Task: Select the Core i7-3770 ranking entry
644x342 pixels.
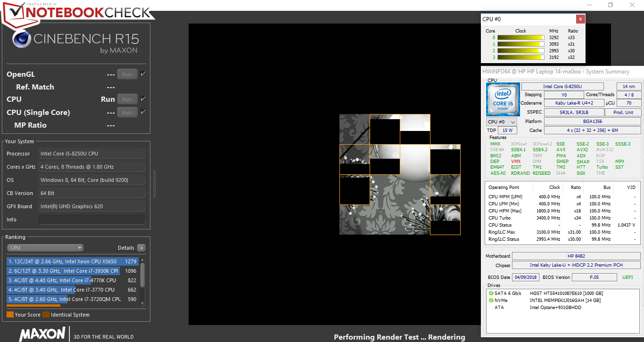Action: (73, 290)
